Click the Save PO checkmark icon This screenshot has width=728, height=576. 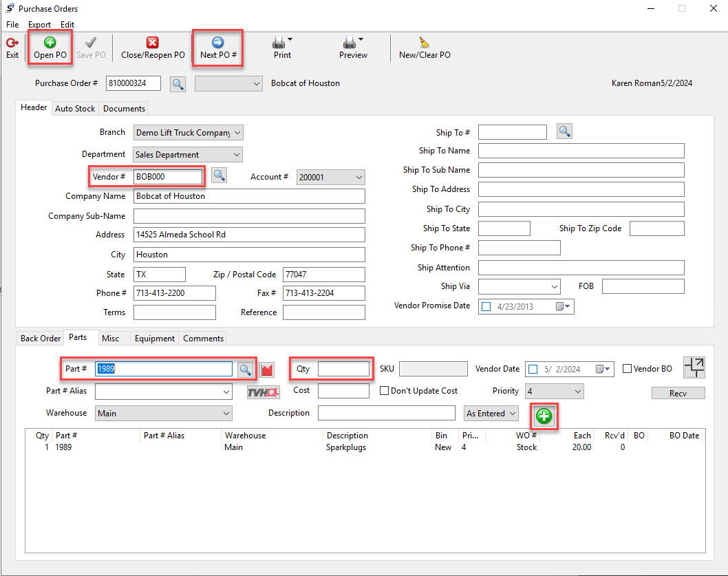click(x=91, y=43)
